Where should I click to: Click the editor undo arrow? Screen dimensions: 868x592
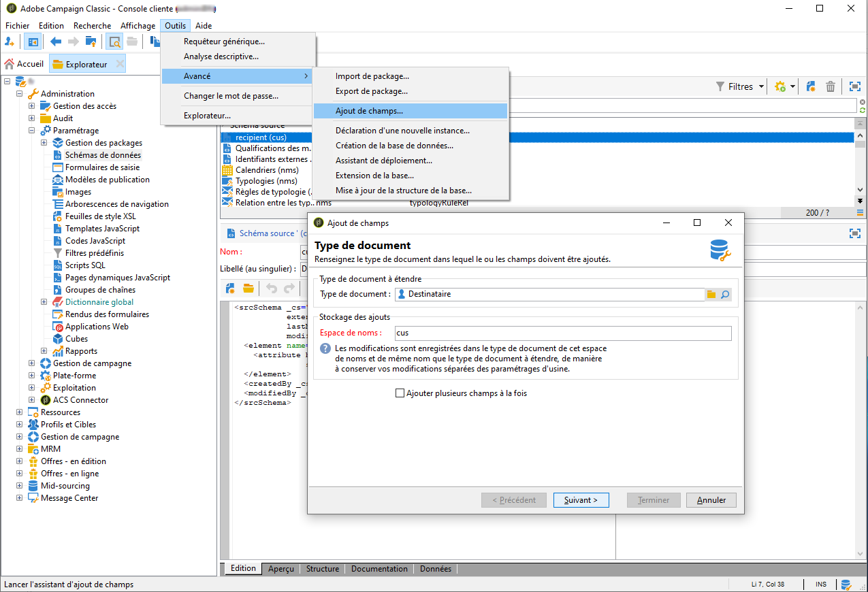[x=272, y=289]
